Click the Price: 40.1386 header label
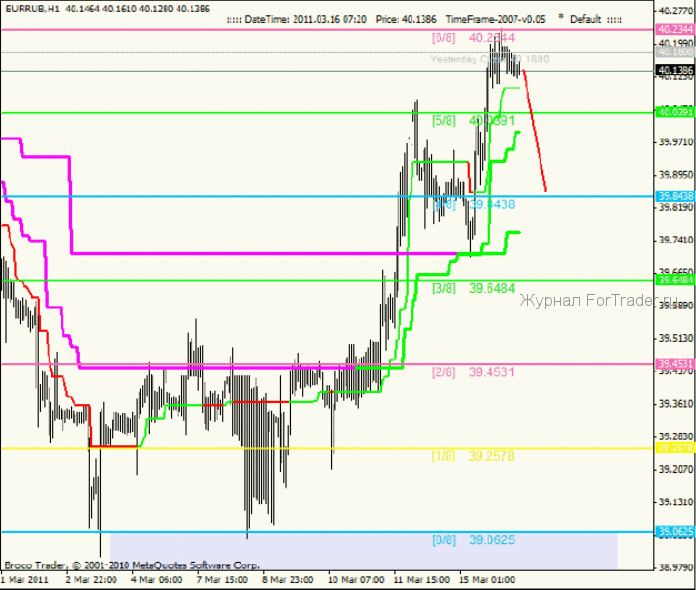Image resolution: width=696 pixels, height=590 pixels. [x=406, y=20]
